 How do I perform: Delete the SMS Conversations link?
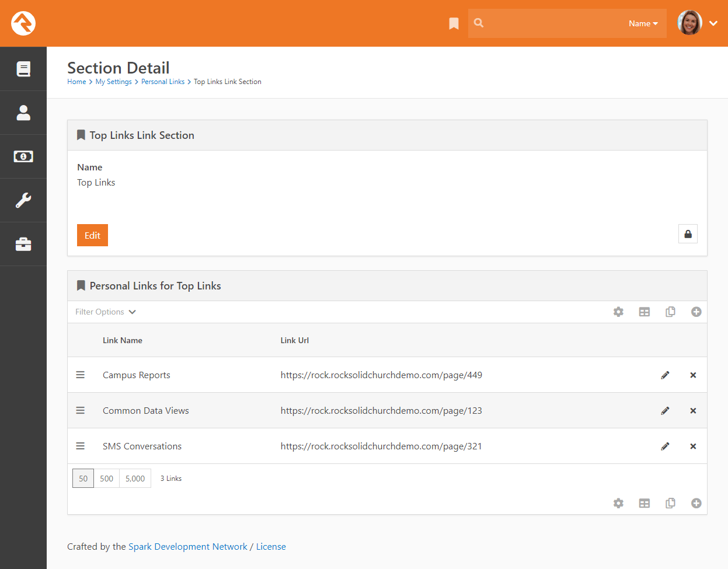693,446
